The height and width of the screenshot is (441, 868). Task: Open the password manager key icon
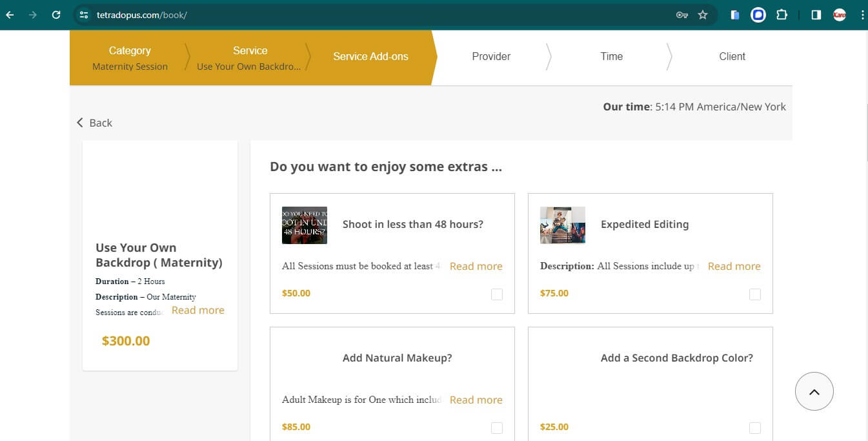682,14
